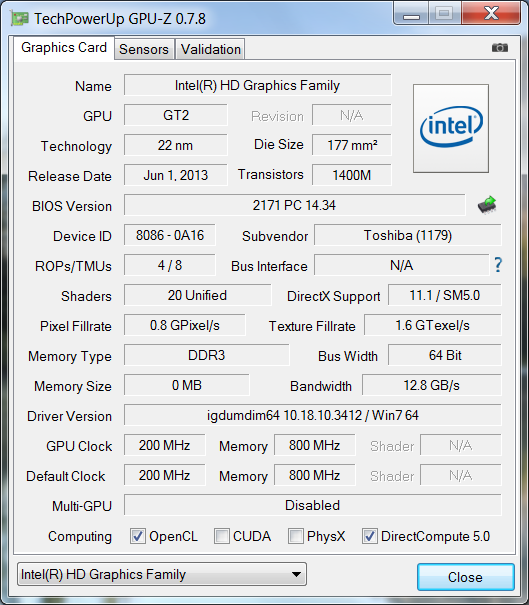
Task: Click the Subvendor field 'Toshiba (1179)'
Action: point(408,235)
